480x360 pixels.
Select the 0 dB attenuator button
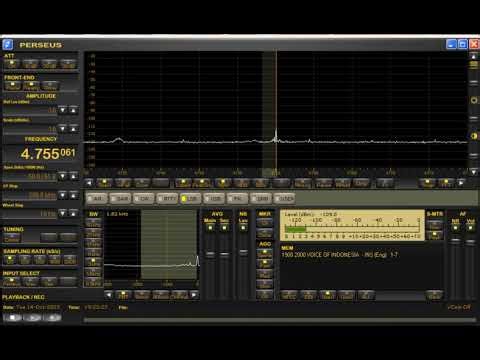(x=12, y=64)
